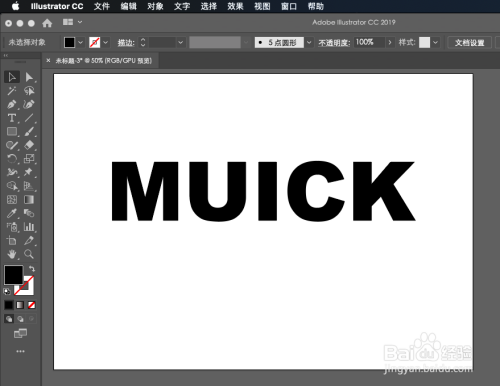This screenshot has width=500, height=386.
Task: Select the Hand tool
Action: (12, 254)
